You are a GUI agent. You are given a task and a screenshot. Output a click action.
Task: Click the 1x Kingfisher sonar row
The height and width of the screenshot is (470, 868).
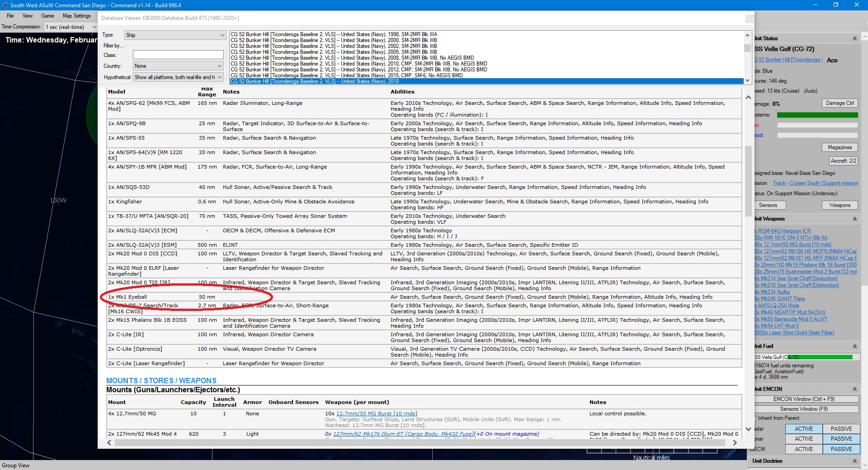pyautogui.click(x=424, y=204)
